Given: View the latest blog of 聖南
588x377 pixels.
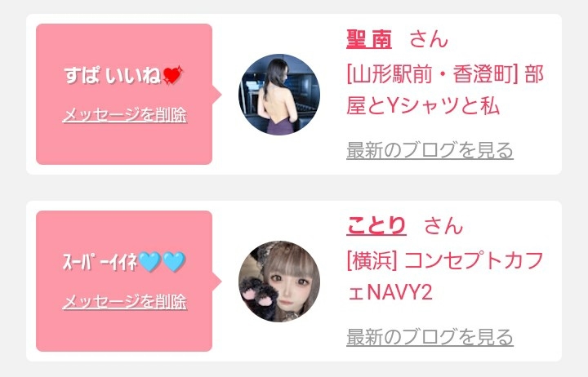Looking at the screenshot, I should click(x=430, y=150).
